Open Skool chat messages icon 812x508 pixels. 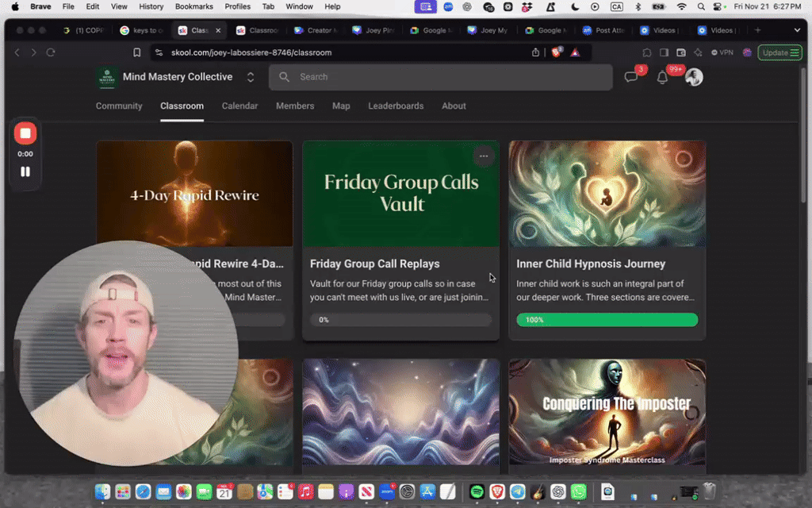(x=631, y=77)
